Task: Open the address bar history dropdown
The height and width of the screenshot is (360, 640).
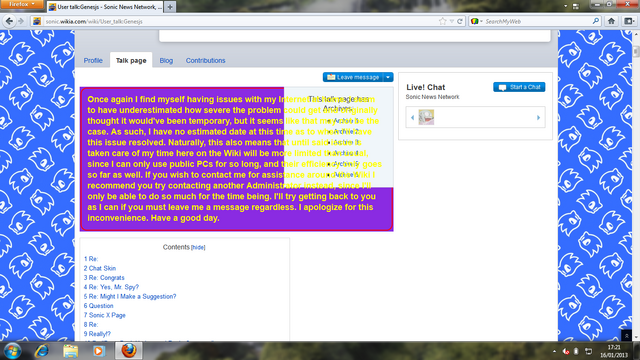Action: [x=452, y=21]
